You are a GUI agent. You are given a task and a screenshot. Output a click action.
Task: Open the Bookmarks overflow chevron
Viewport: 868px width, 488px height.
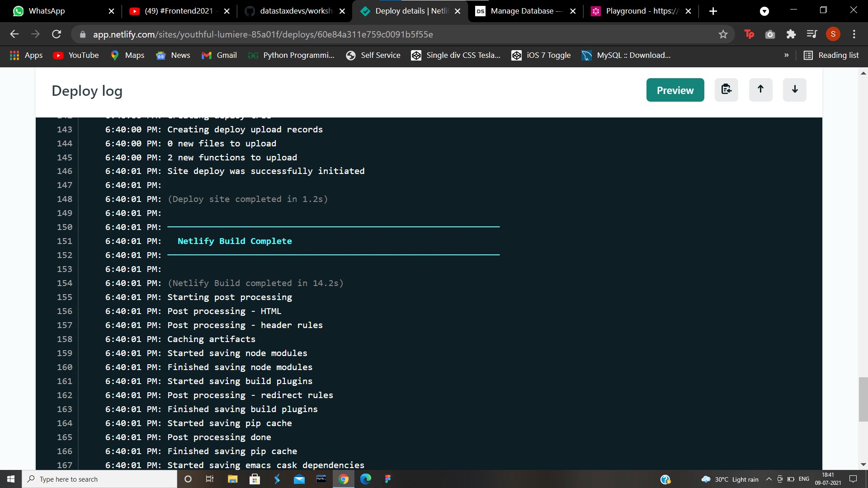787,55
